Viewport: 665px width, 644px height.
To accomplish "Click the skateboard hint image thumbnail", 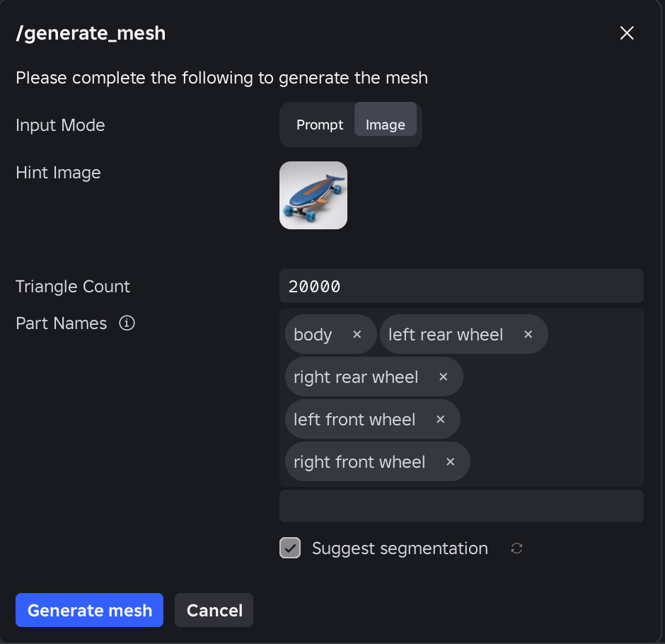I will 313,195.
